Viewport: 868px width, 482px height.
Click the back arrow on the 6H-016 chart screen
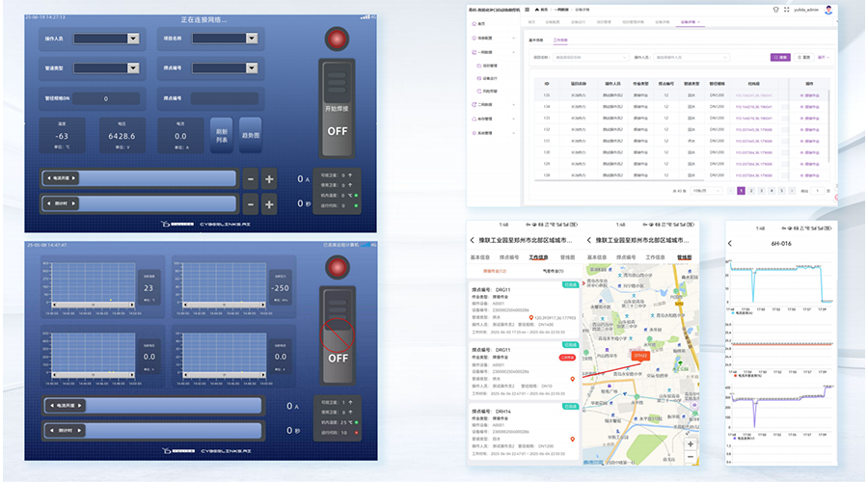(x=732, y=244)
